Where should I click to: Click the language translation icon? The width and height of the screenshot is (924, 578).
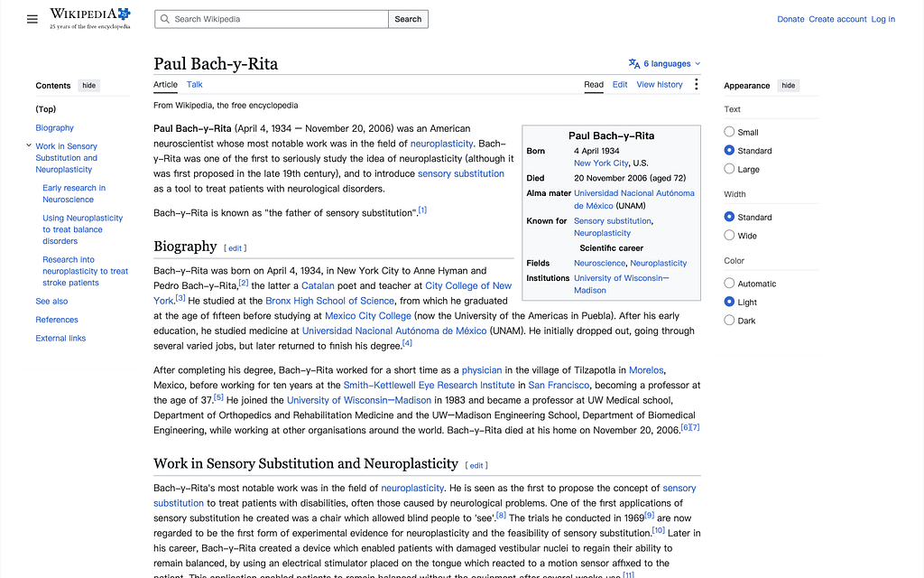click(634, 64)
